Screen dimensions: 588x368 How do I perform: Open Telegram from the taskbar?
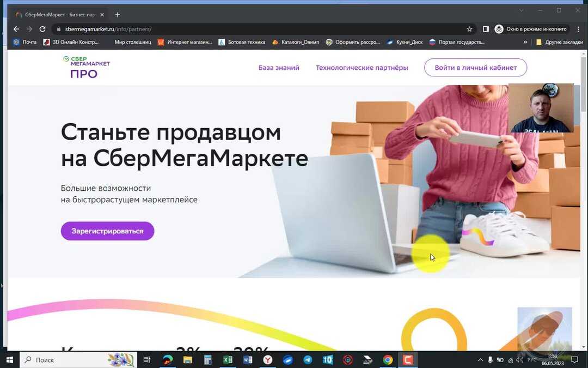click(x=308, y=360)
